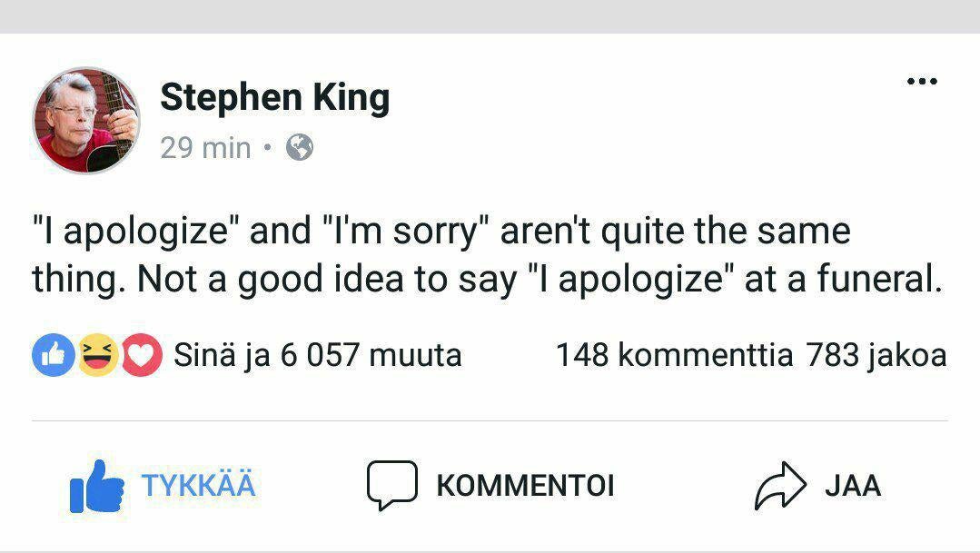Click the Kommentoi speech bubble icon
Screen dimensions: 980x553
pos(391,485)
